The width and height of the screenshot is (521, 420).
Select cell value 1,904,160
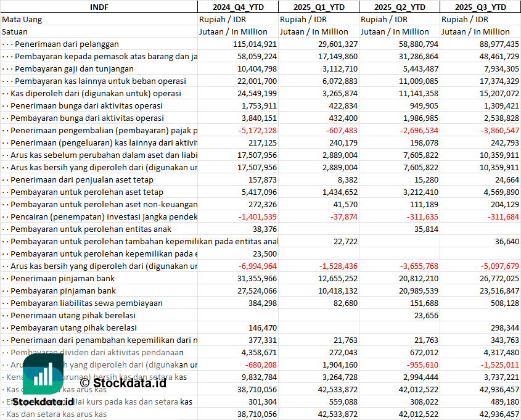point(340,364)
